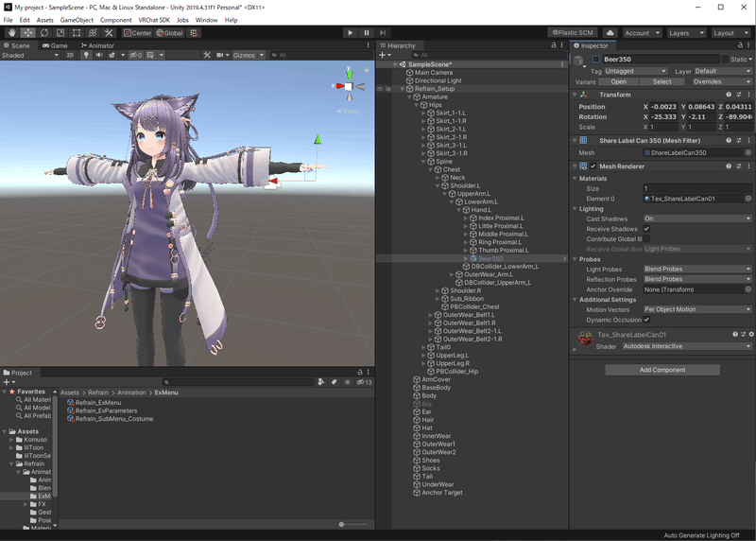Open the VRChat SDK menu
756x541 pixels.
pos(154,20)
